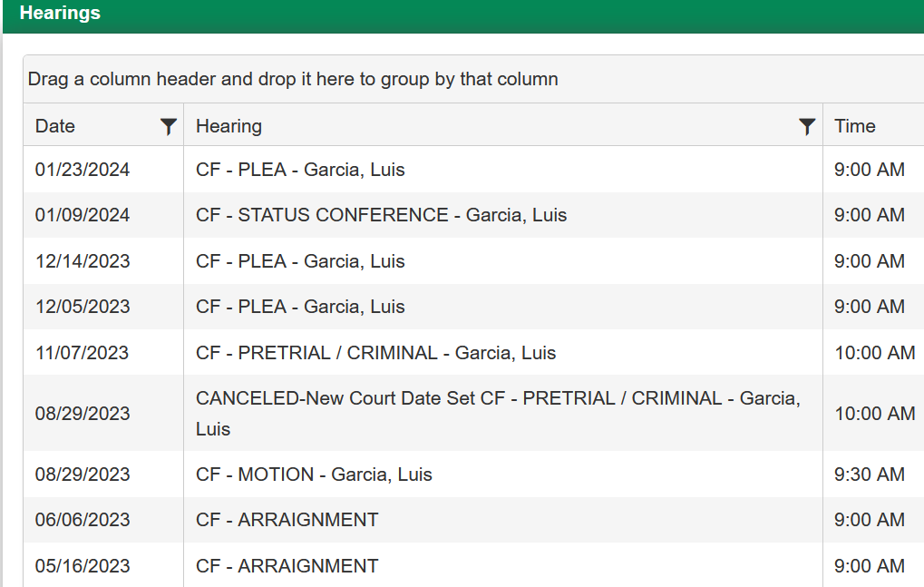
Task: Click the group-by-column drop area
Action: point(293,79)
